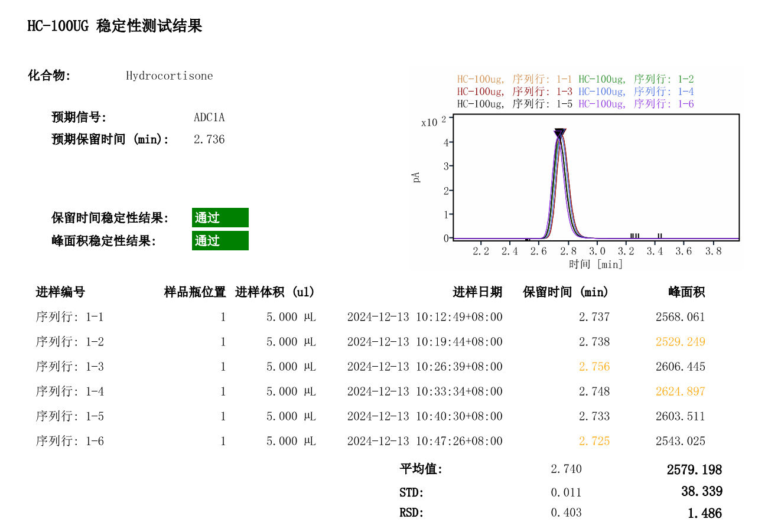The image size is (768, 532).
Task: Click highlighted peak area 2624.897
Action: (x=681, y=391)
